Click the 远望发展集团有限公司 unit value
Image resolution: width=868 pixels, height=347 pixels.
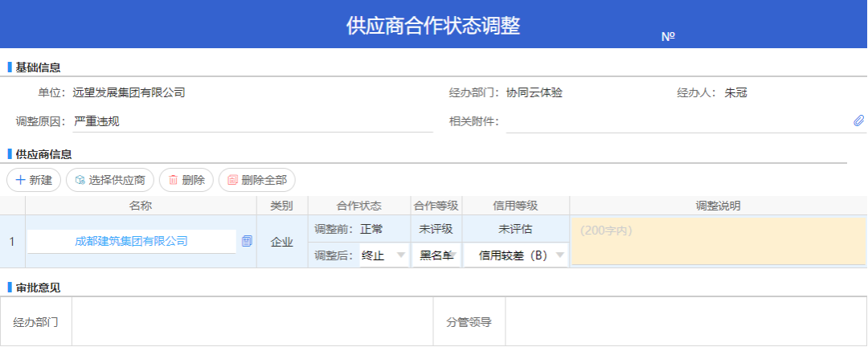[129, 93]
